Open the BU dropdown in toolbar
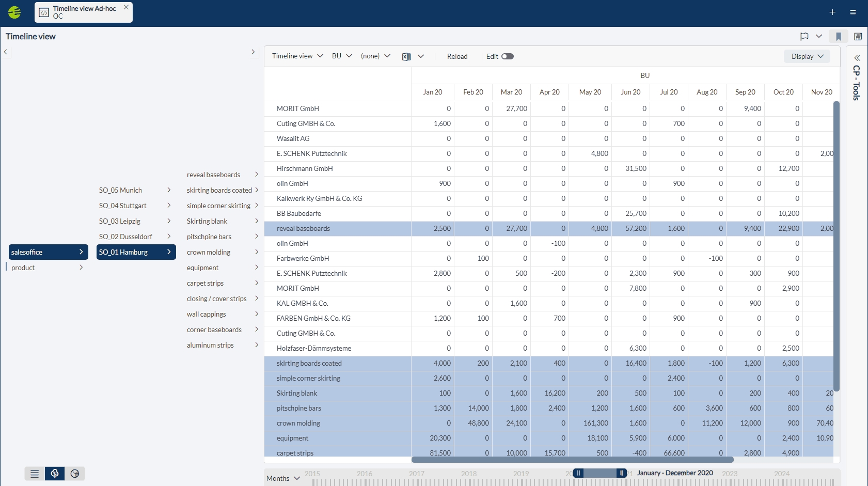The width and height of the screenshot is (868, 486). tap(341, 56)
